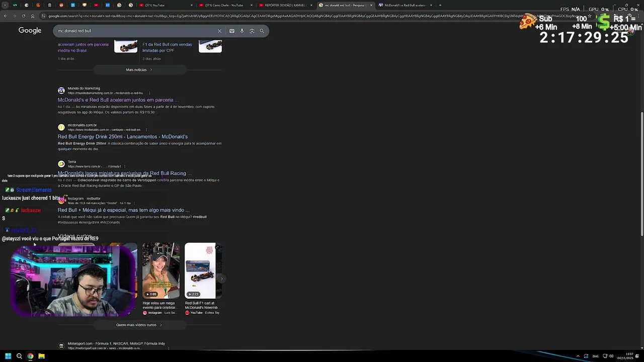Click the Terra site favicon
The width and height of the screenshot is (644, 362).
coord(61,164)
